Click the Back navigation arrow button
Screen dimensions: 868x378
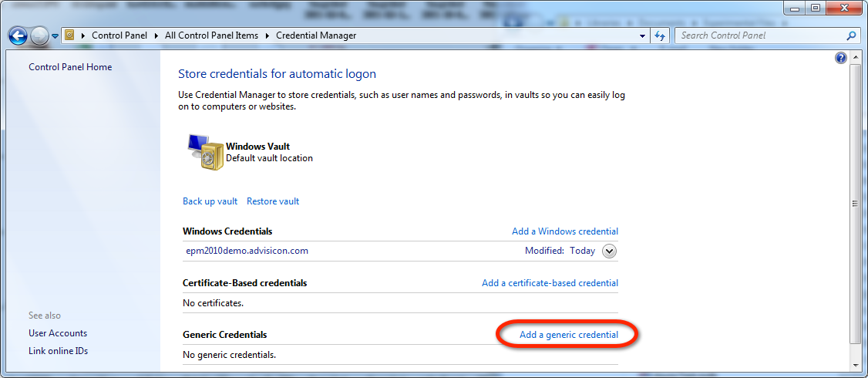[x=18, y=36]
